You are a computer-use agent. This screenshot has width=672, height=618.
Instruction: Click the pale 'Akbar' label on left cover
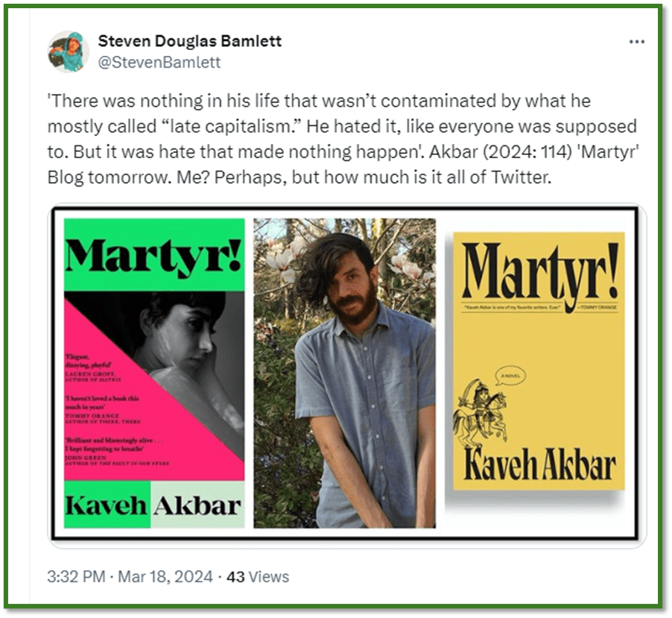(197, 505)
